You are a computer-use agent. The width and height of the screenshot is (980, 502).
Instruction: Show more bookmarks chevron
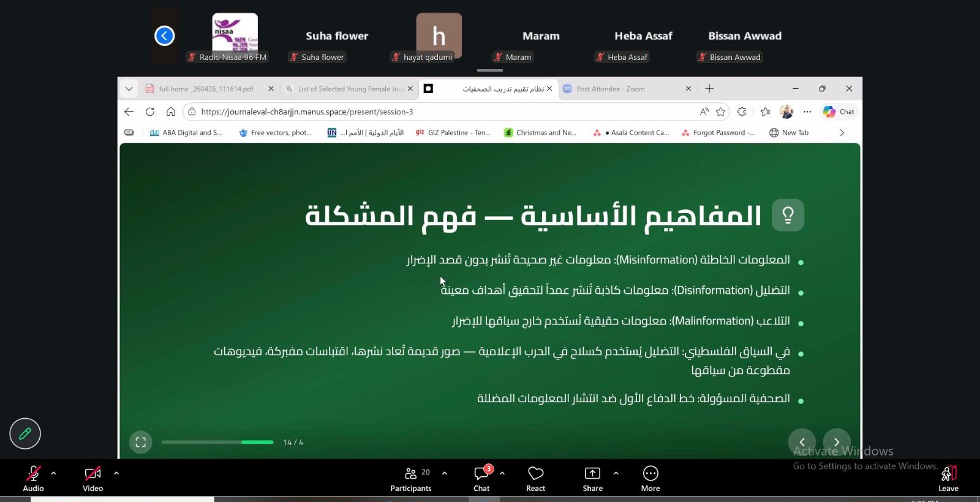tap(842, 132)
